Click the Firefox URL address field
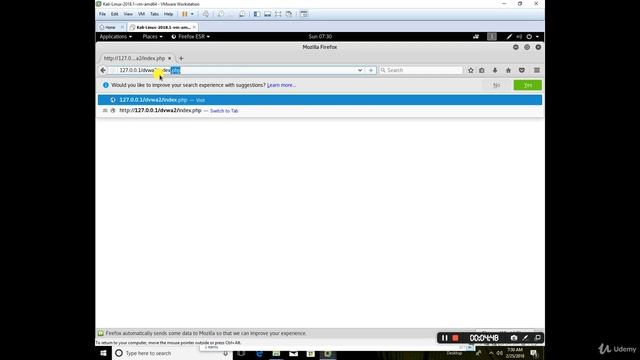640x360 pixels. (237, 70)
